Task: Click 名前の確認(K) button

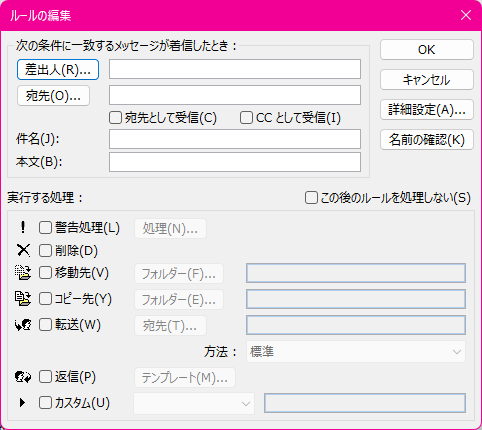Action: tap(427, 139)
